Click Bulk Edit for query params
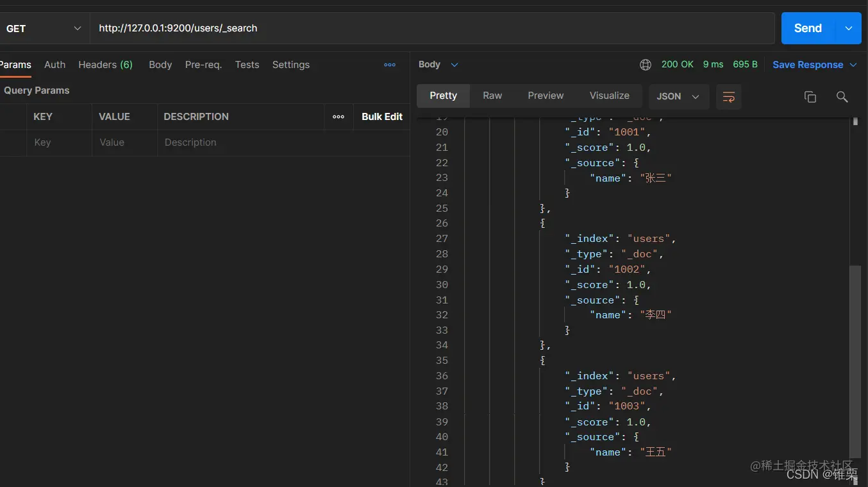 [x=382, y=117]
